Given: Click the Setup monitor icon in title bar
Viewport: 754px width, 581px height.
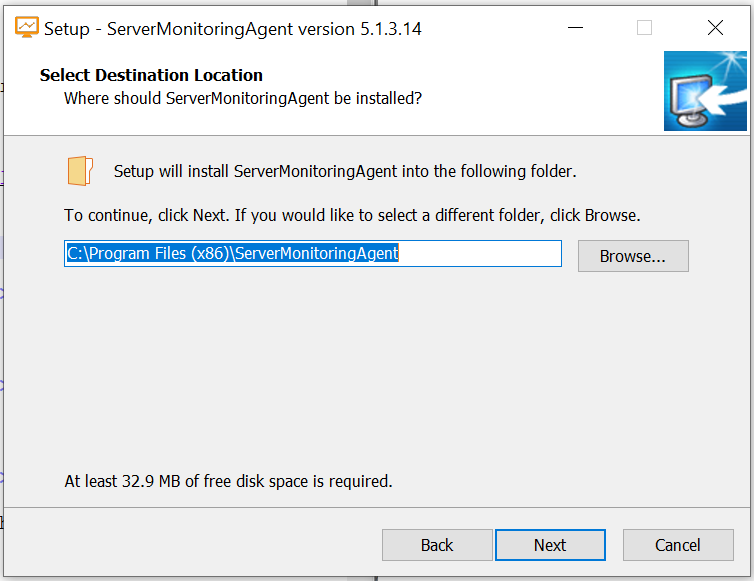Looking at the screenshot, I should pos(27,28).
